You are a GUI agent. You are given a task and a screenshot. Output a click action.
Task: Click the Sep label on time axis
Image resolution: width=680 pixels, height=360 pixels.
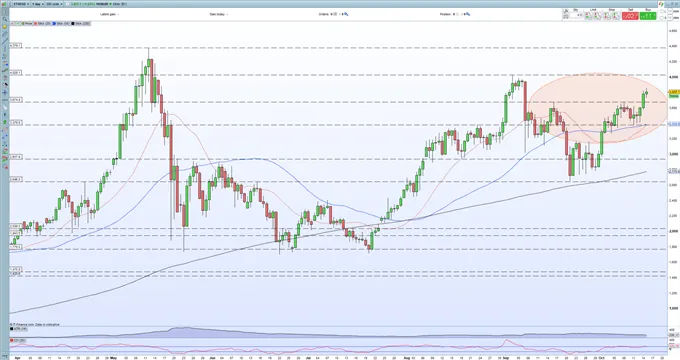pyautogui.click(x=505, y=358)
